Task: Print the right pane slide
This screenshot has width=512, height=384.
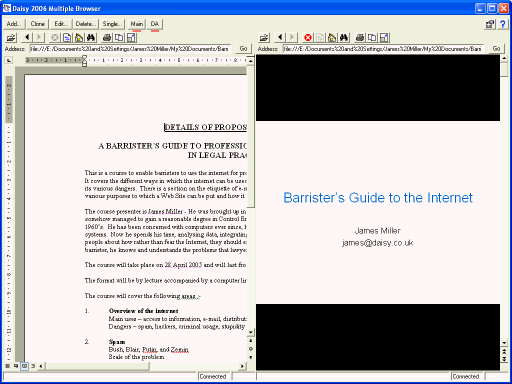Action: tap(360, 37)
